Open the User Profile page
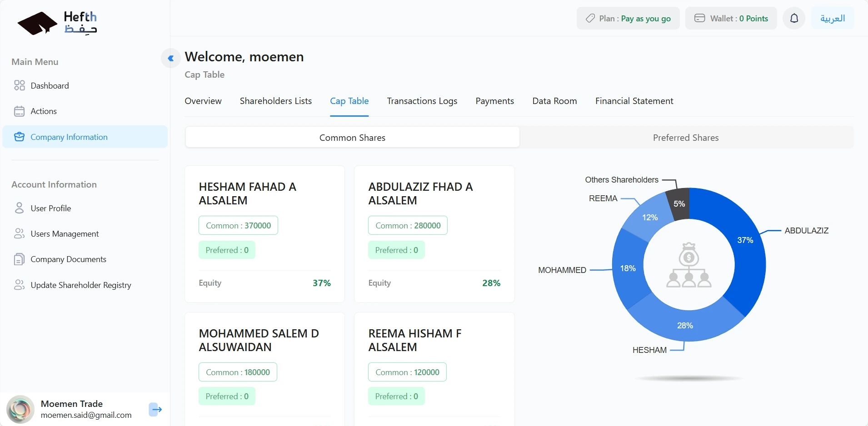 pos(50,208)
